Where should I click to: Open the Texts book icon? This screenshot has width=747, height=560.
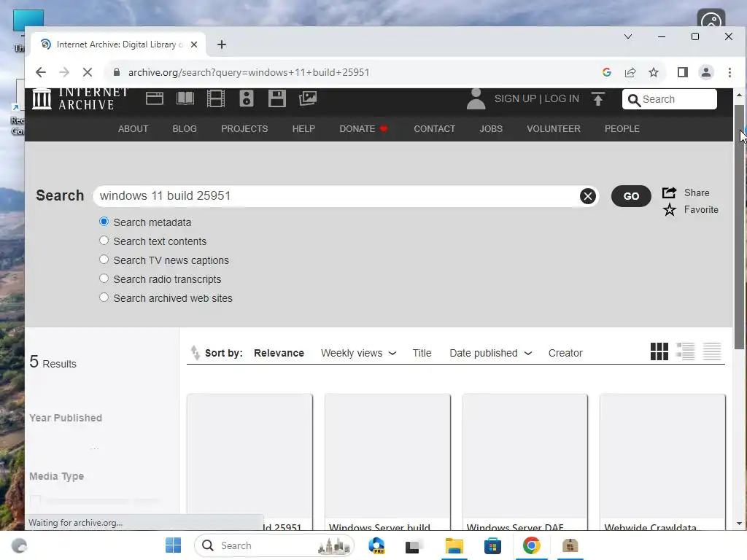185,98
